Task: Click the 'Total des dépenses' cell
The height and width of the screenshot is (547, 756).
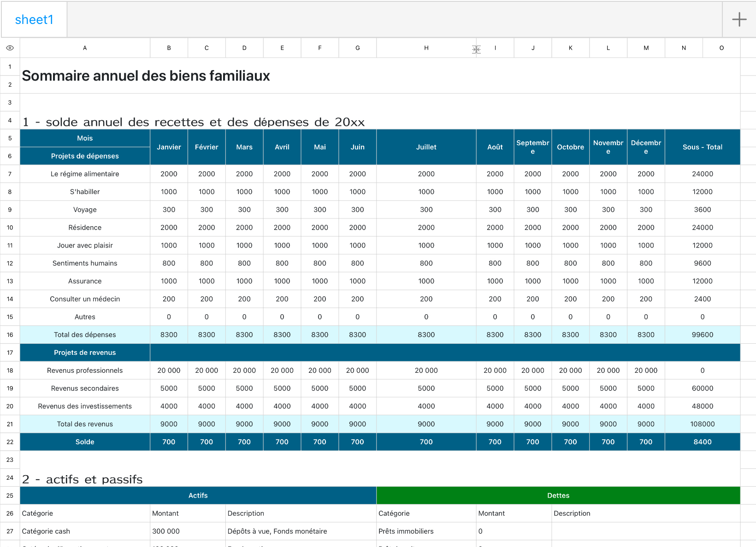Action: pyautogui.click(x=85, y=335)
